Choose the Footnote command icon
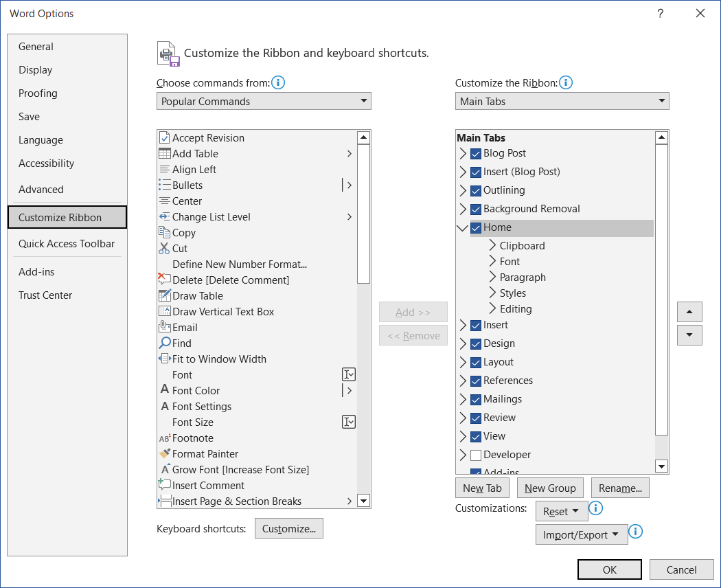 165,438
